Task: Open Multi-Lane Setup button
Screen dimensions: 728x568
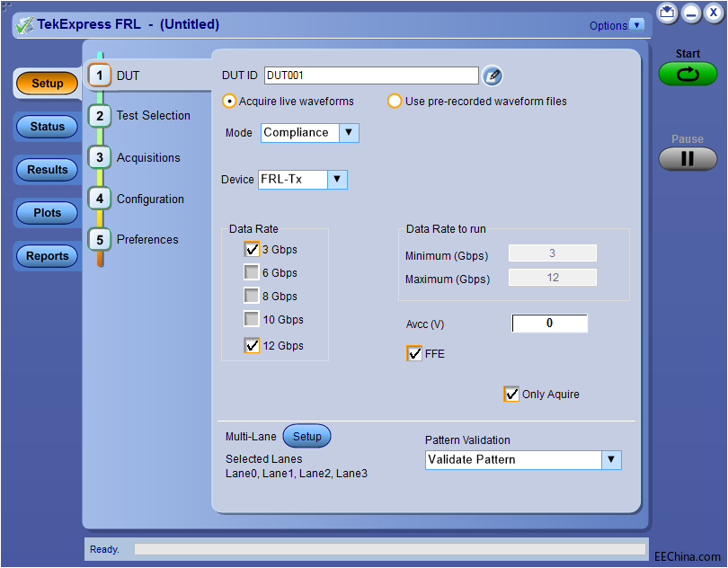Action: [x=306, y=436]
